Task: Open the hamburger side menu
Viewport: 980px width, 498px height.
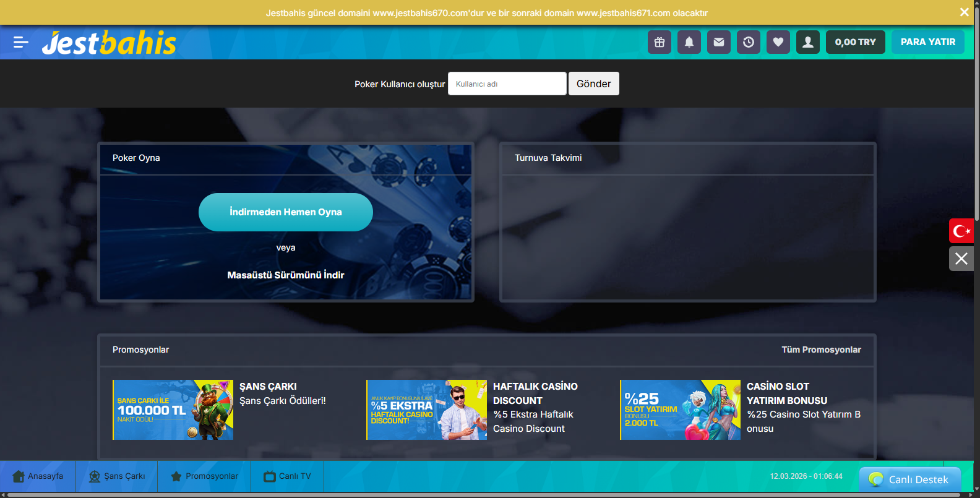Action: coord(20,42)
